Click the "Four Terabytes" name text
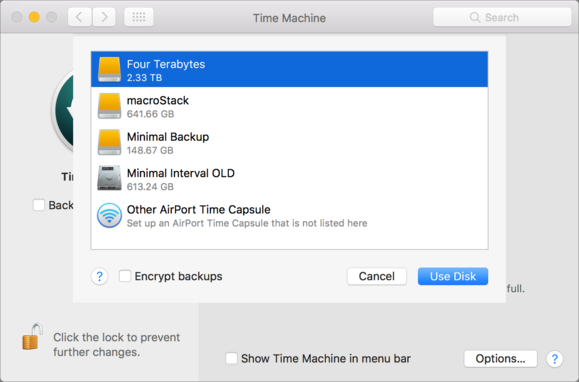This screenshot has width=579, height=382. point(166,64)
